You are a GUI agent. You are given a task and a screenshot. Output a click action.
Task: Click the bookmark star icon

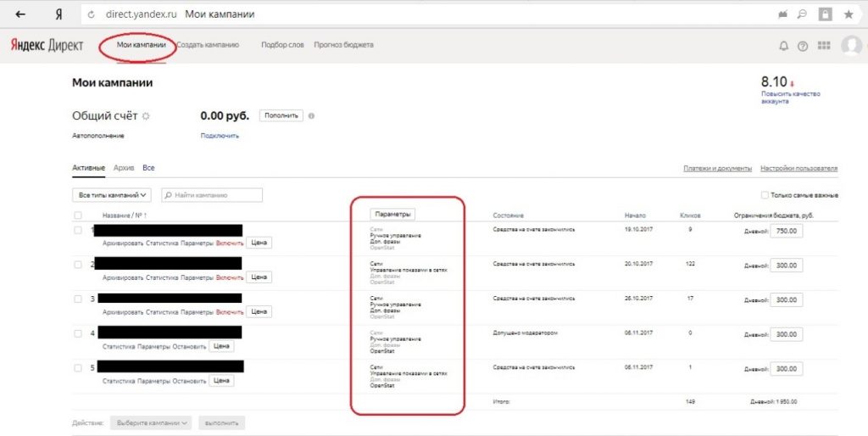[x=849, y=14]
